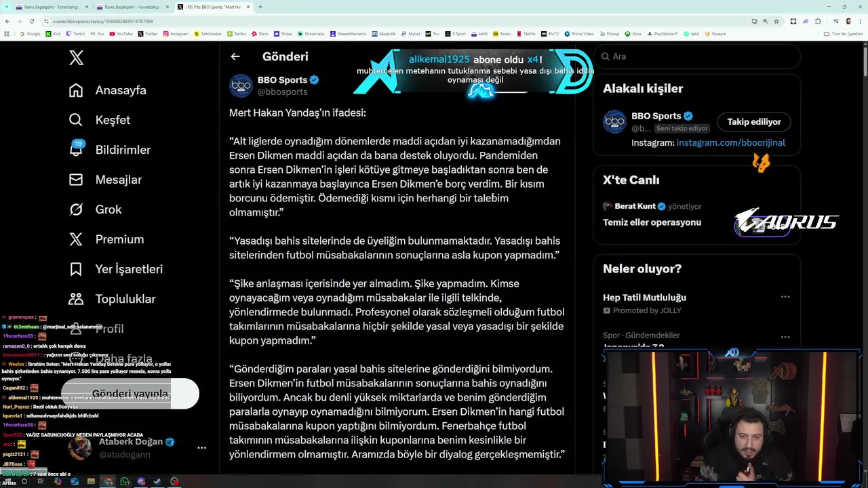Click Takip ediliyor button
868x488 pixels.
(754, 122)
